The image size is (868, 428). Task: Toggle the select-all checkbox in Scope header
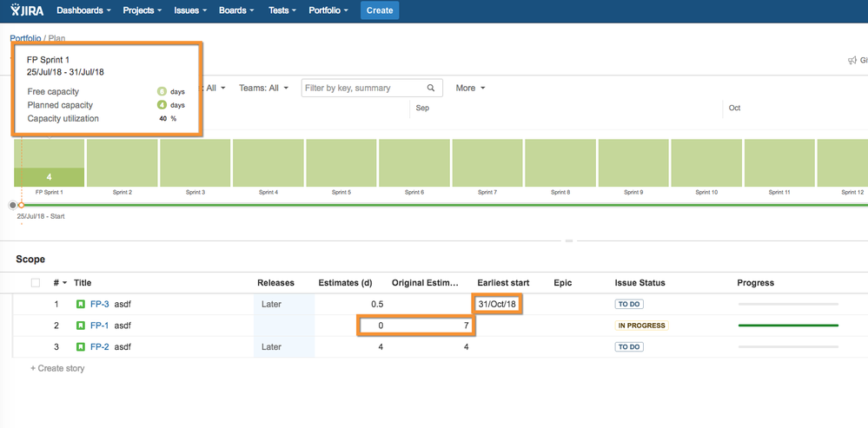click(x=36, y=282)
